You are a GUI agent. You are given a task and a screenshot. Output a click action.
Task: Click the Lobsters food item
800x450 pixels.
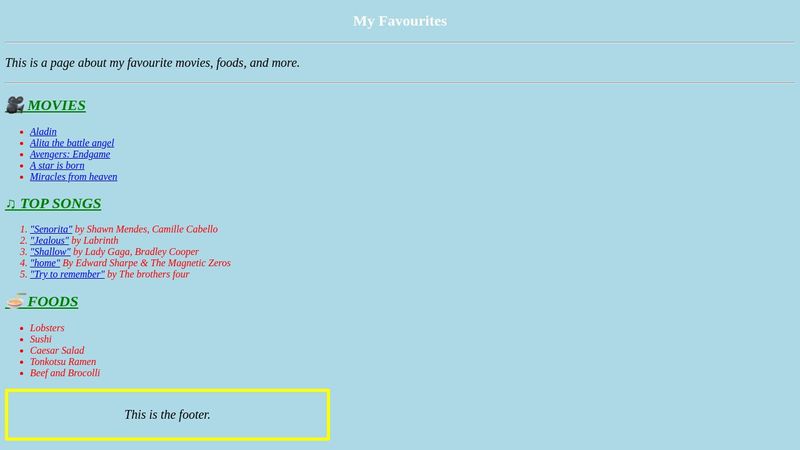coord(47,328)
